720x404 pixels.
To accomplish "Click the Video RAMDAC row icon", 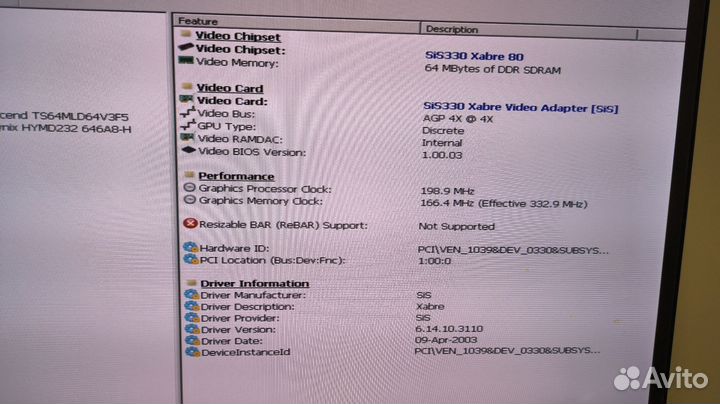I will (x=186, y=138).
